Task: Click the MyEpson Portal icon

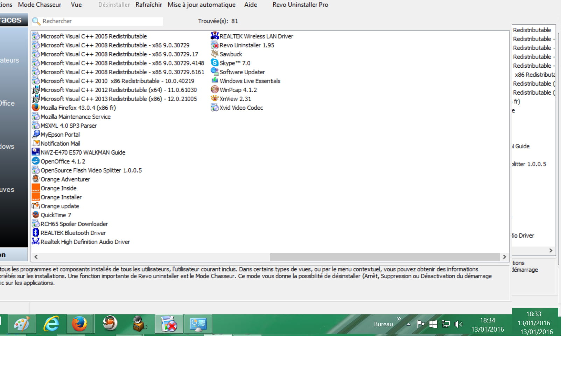Action: (36, 134)
